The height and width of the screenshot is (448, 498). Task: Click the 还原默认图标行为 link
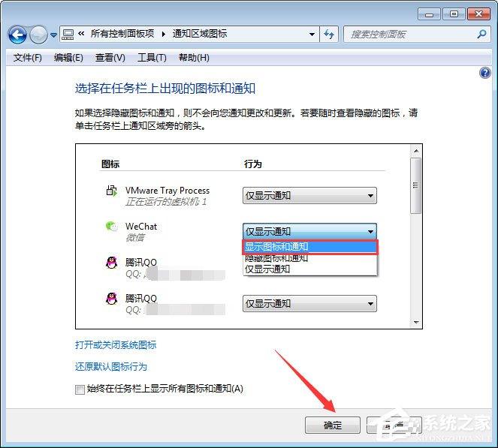[111, 367]
